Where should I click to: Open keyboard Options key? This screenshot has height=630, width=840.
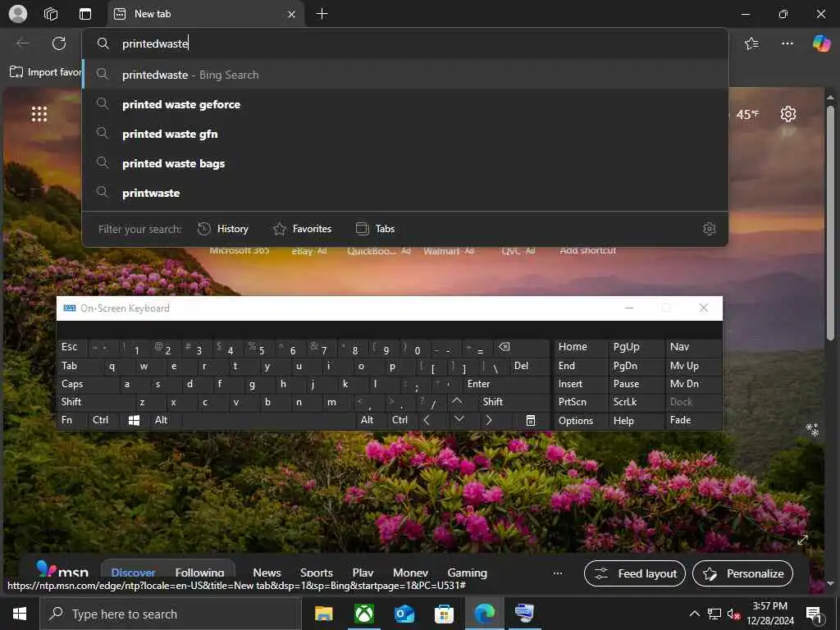(x=581, y=421)
